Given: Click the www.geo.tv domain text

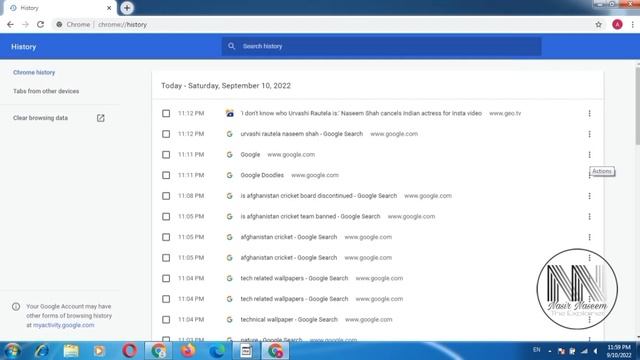Looking at the screenshot, I should (505, 113).
